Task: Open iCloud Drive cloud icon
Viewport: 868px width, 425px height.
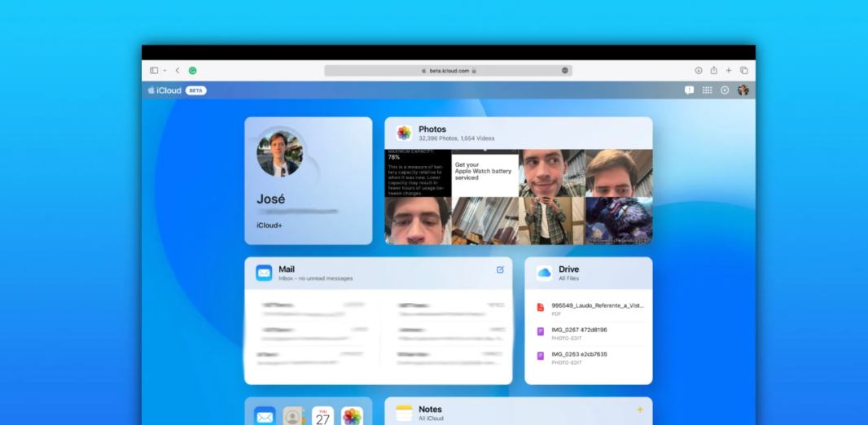Action: tap(544, 273)
